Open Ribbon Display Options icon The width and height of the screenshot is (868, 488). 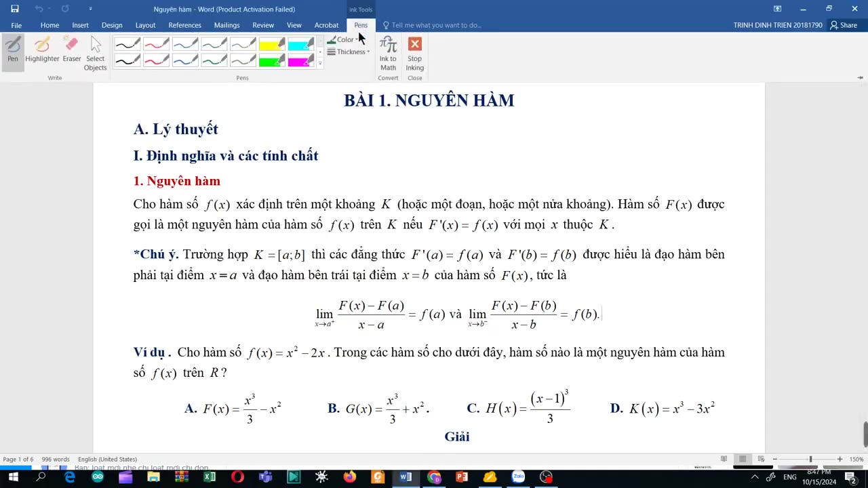(x=777, y=9)
